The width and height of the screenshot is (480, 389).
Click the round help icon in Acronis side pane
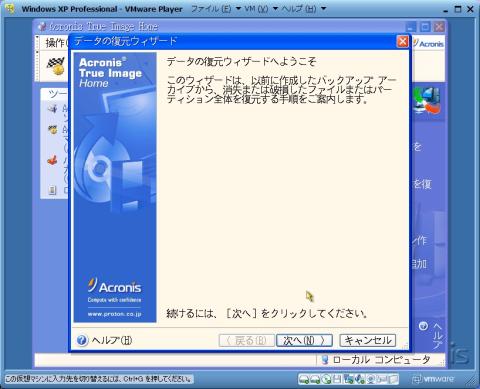pos(423,326)
